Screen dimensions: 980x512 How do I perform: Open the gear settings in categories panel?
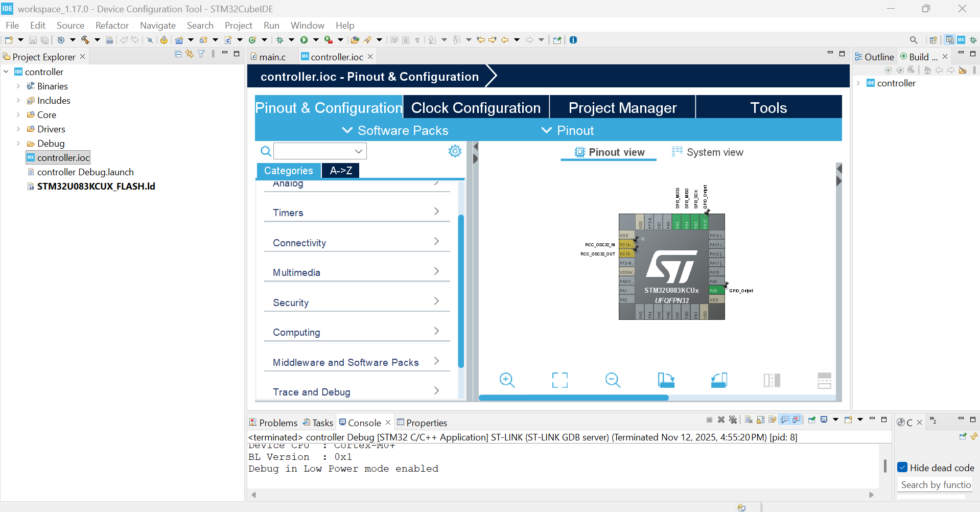click(x=455, y=151)
